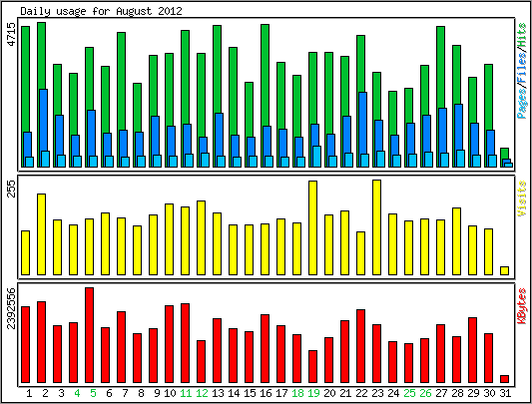Click day 22 on the x-axis
The height and width of the screenshot is (404, 532).
click(361, 393)
